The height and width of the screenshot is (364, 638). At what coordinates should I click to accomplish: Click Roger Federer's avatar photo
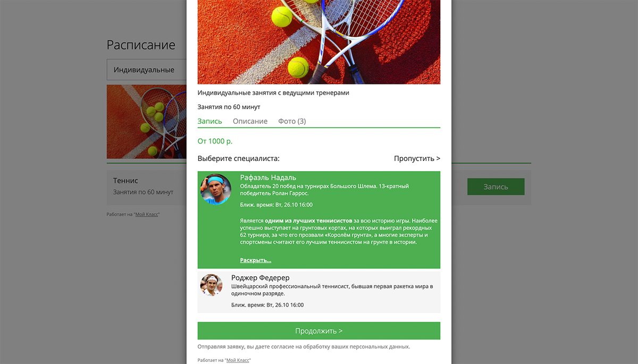coord(211,285)
